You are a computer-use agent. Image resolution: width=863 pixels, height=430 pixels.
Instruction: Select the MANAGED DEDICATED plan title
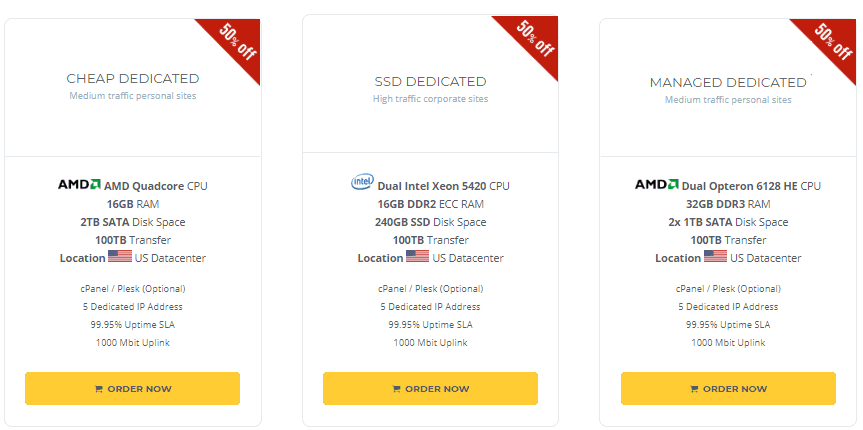[728, 83]
